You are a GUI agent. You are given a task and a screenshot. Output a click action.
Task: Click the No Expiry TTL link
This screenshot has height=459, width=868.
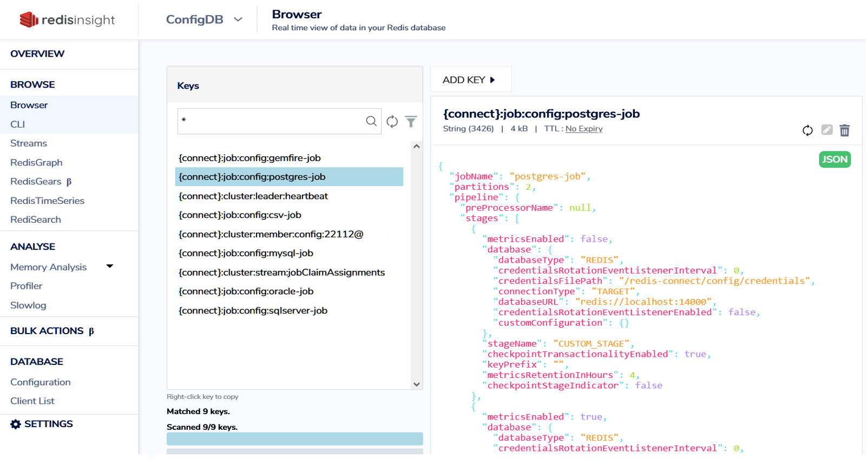tap(584, 129)
